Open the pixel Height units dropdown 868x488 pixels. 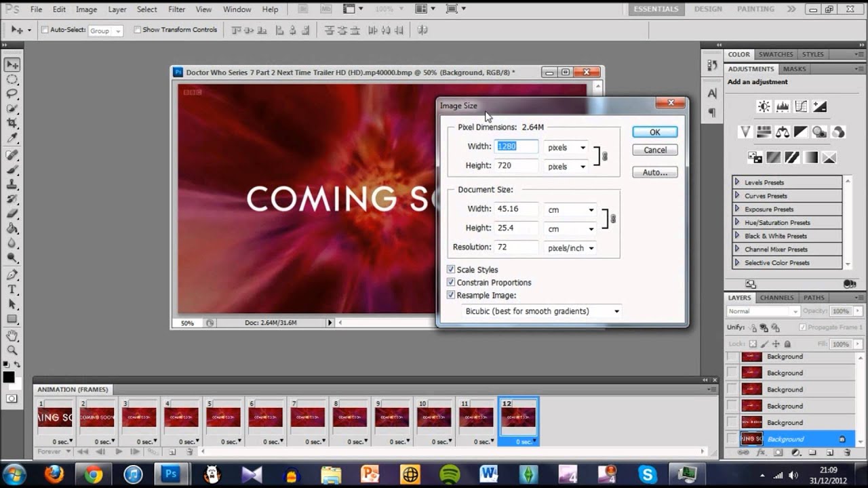(x=566, y=166)
